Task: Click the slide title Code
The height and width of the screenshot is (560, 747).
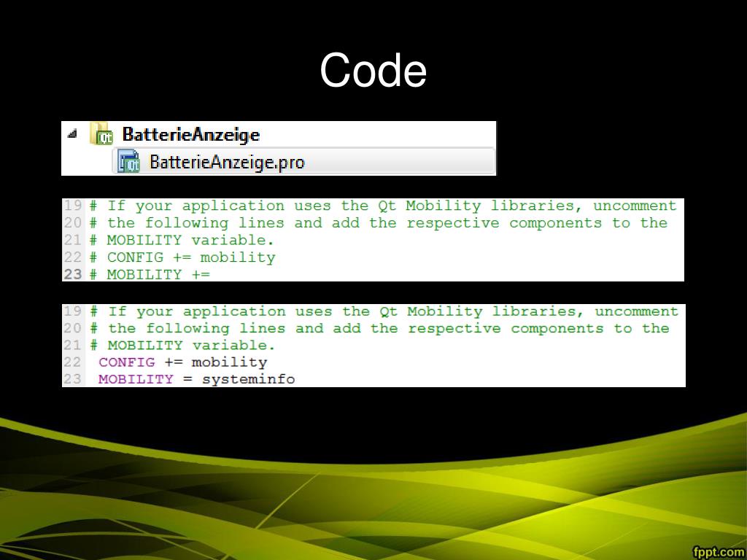Action: 373,70
